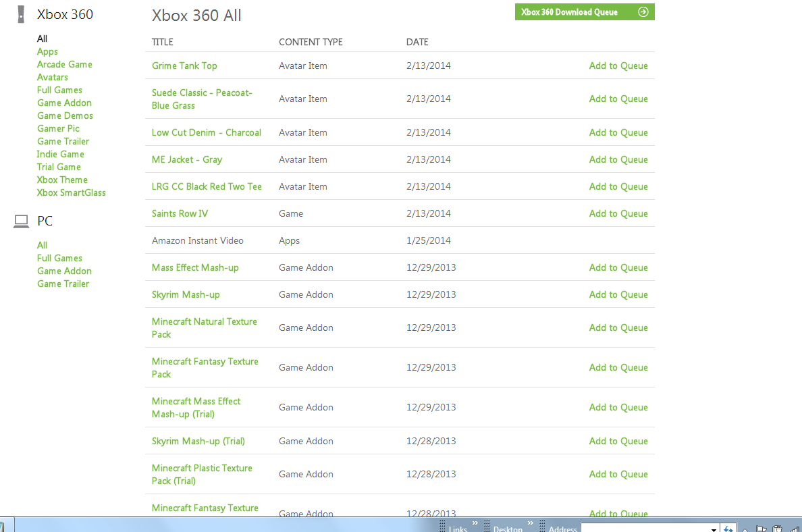Open Skyrim Mash-up (Trial) title
802x532 pixels.
click(x=198, y=442)
